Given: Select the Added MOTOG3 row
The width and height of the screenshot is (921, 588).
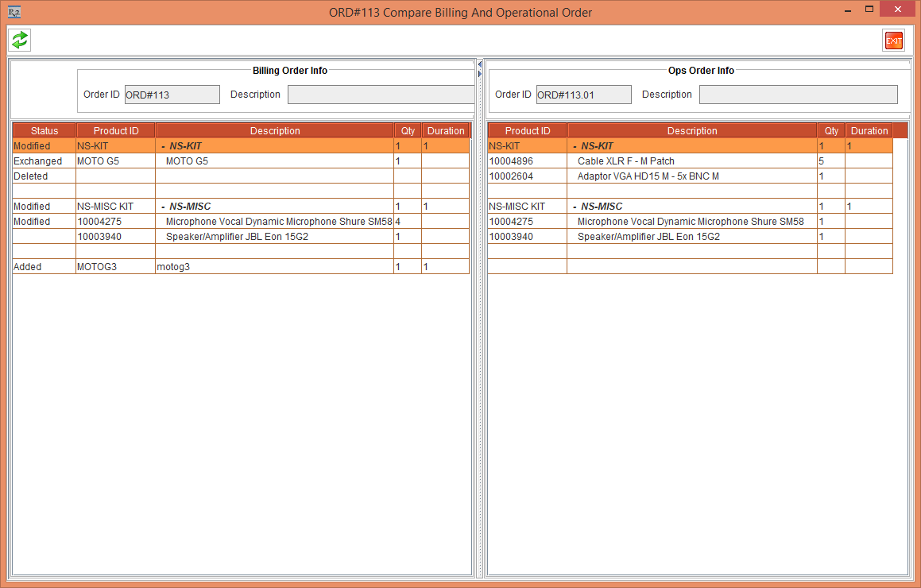Looking at the screenshot, I should 238,267.
